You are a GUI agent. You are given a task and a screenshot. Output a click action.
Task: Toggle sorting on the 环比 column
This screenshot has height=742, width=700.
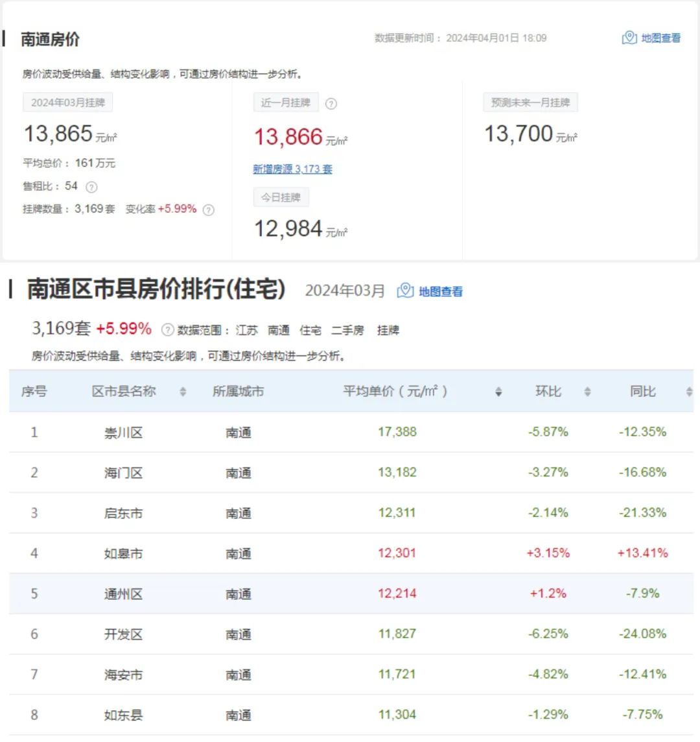(x=588, y=391)
